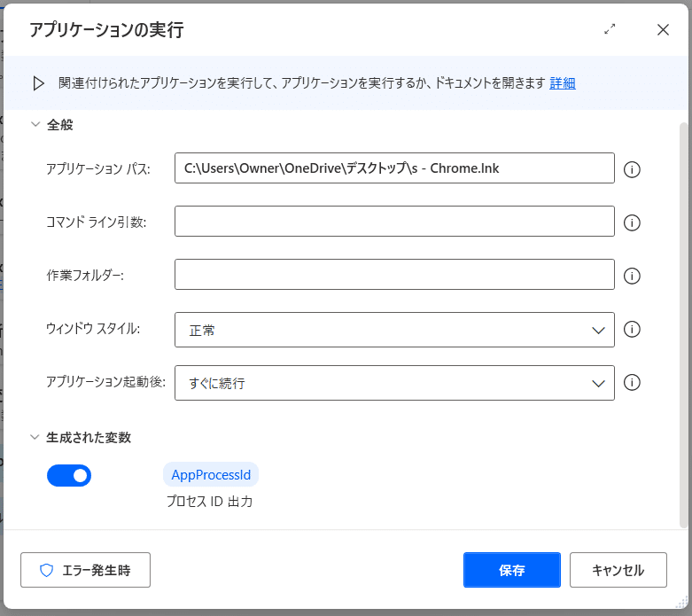The height and width of the screenshot is (616, 692).
Task: Open the アプリケーション起動後 dropdown showing すぐに続行
Action: click(394, 383)
